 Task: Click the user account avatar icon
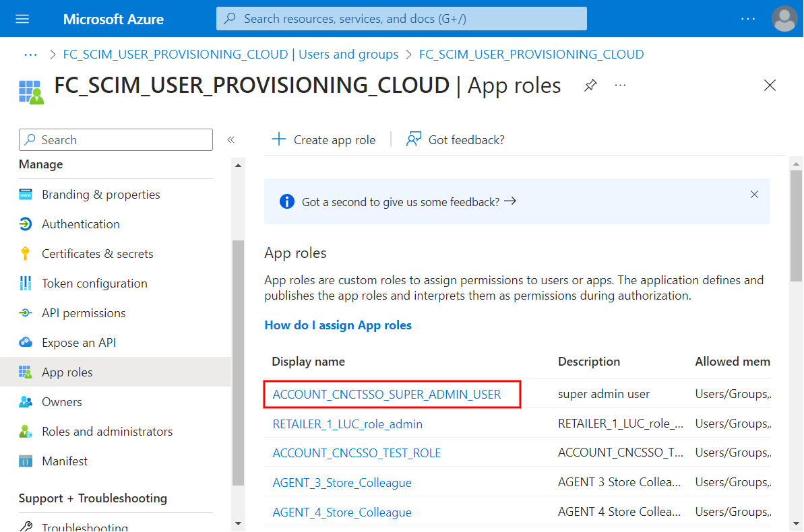pyautogui.click(x=784, y=19)
